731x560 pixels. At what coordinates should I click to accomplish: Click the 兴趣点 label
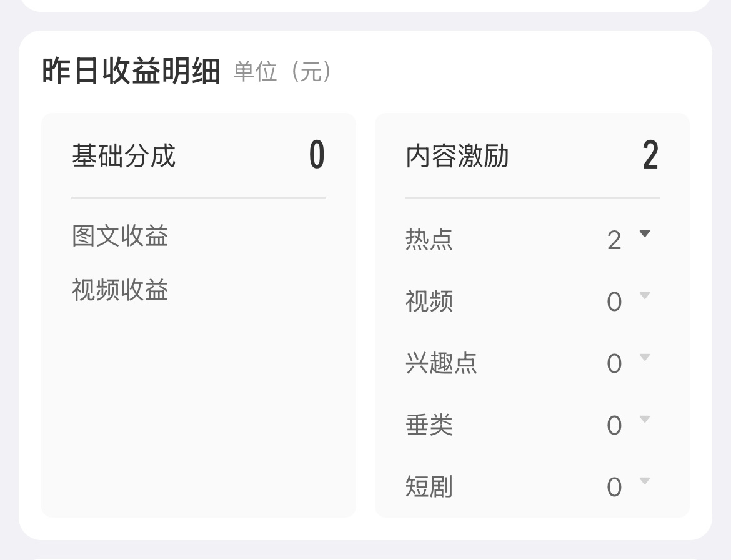[x=441, y=363]
